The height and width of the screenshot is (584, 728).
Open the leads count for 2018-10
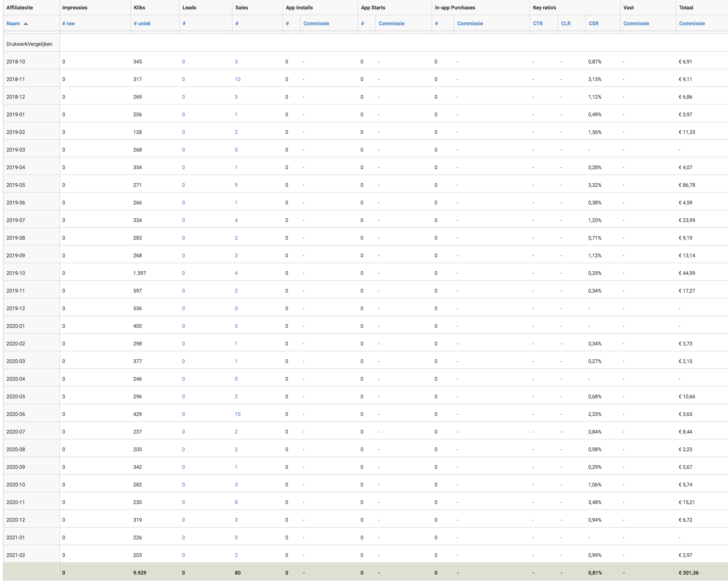pos(183,61)
